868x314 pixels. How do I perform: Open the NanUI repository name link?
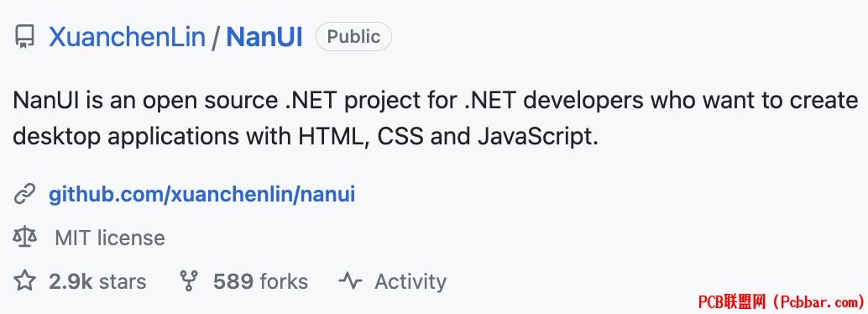click(x=264, y=37)
